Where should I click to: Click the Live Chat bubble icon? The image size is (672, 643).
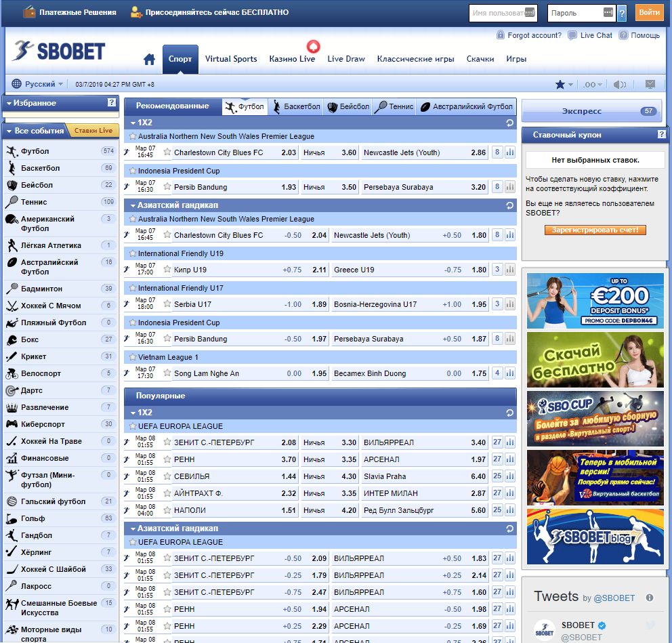tap(573, 35)
